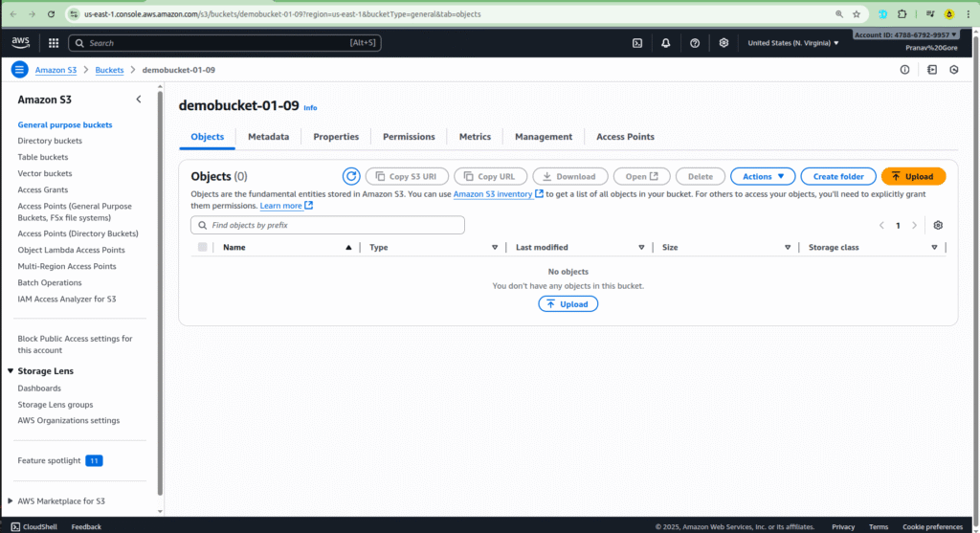The image size is (980, 533).
Task: Open the recent history clock icon
Action: coord(954,69)
